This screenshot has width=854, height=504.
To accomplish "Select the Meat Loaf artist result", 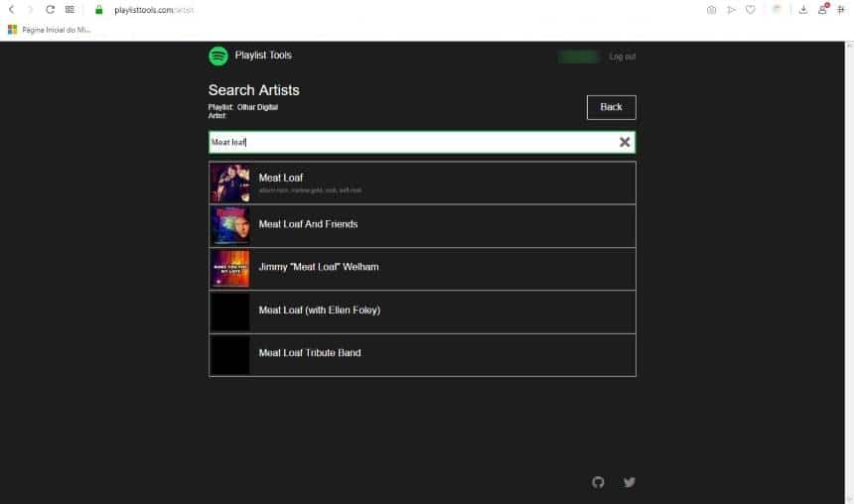I will (x=422, y=183).
